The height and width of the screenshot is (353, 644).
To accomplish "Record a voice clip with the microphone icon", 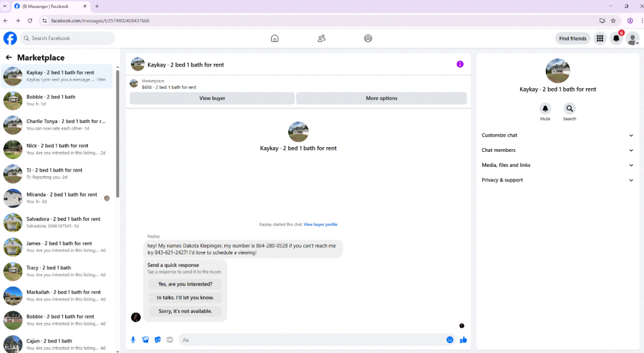I will (133, 339).
